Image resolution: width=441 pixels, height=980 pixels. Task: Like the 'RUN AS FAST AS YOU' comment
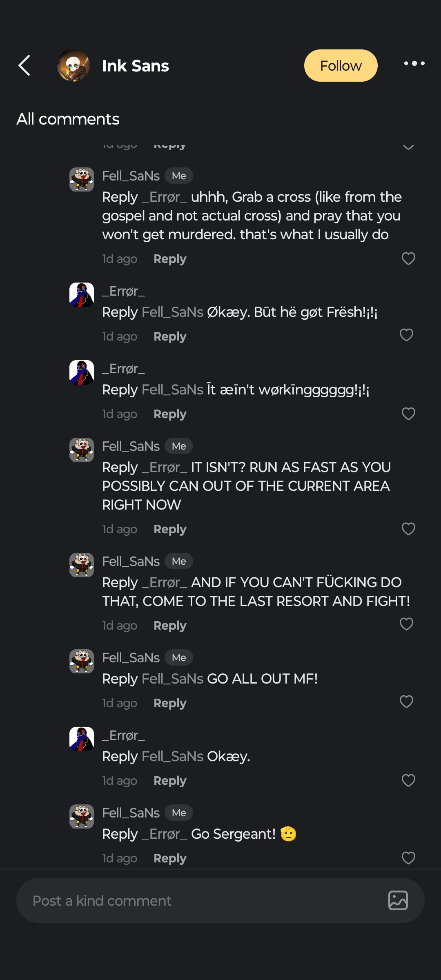pyautogui.click(x=408, y=529)
